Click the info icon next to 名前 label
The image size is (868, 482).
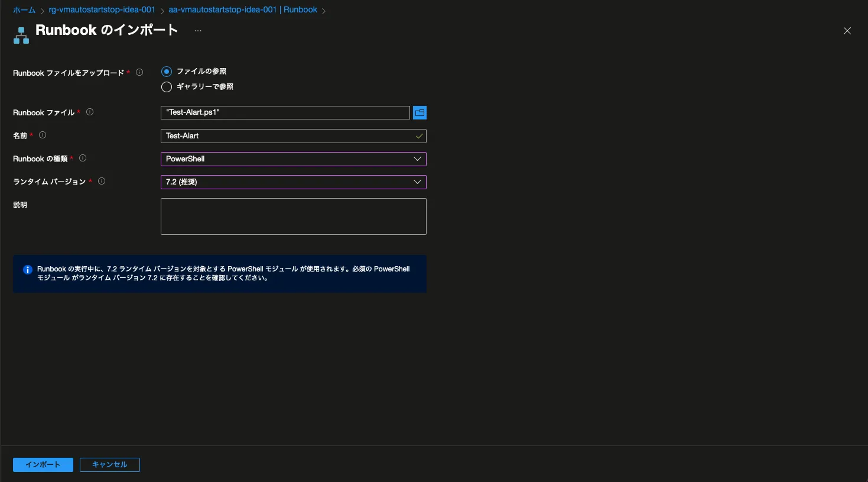tap(43, 135)
